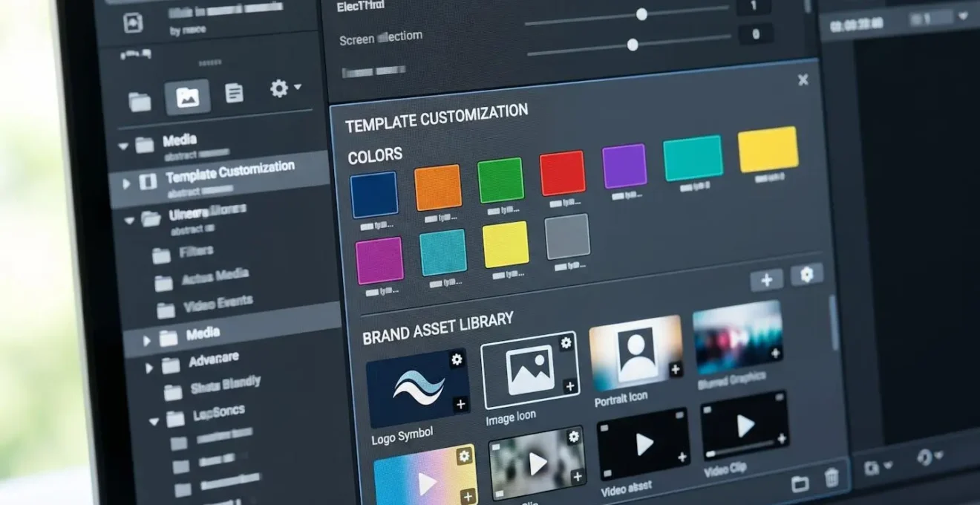Play the Video Clip thumbnail

(745, 426)
